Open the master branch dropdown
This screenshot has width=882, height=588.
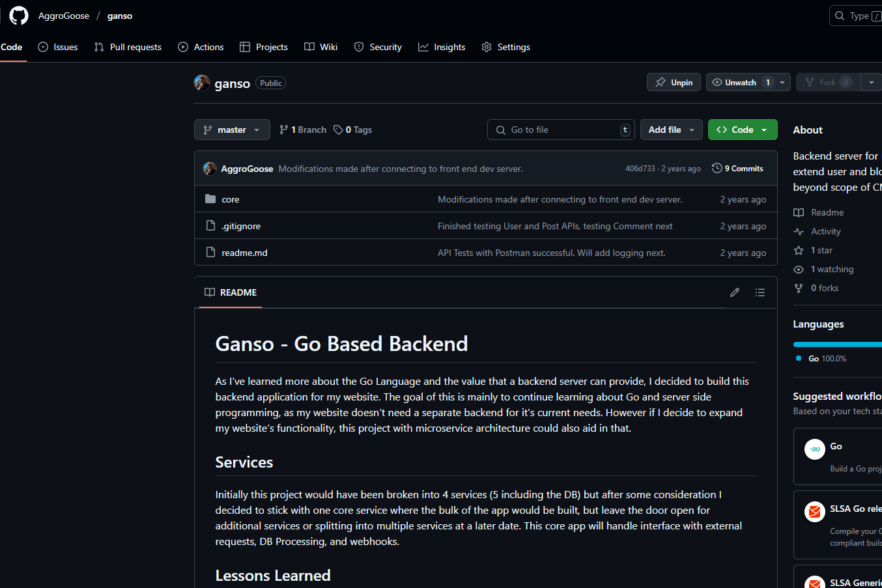point(232,130)
